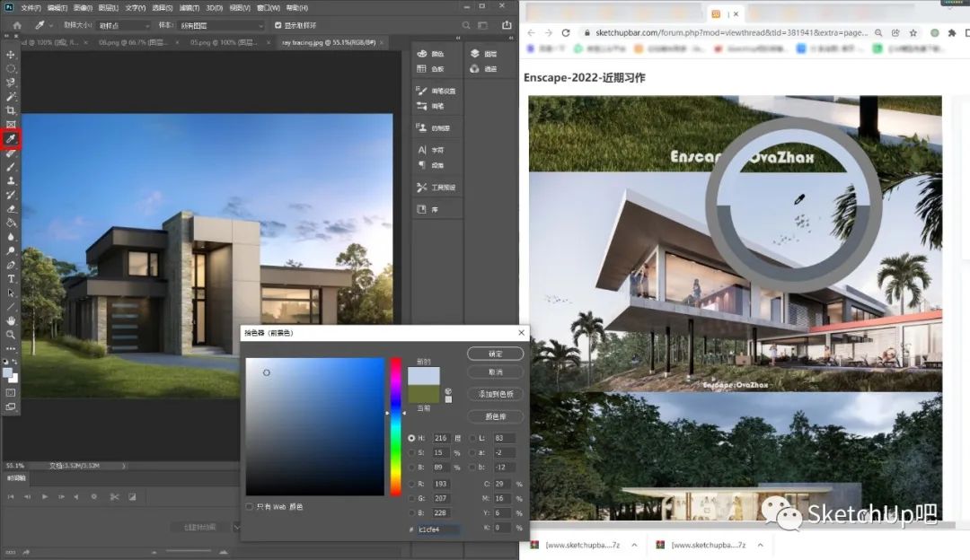Reload the page in the browser
This screenshot has width=970, height=560.
click(x=565, y=32)
